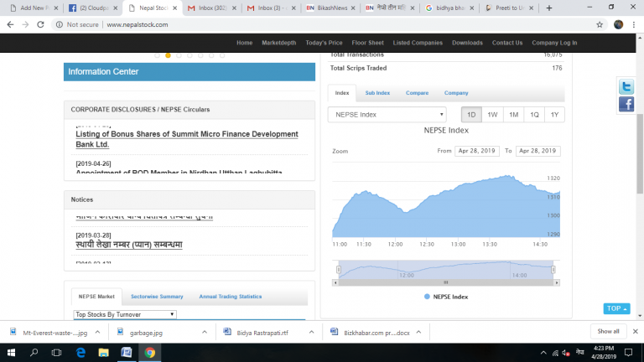Open Annual Trading Statistics tab
The image size is (644, 362).
231,297
